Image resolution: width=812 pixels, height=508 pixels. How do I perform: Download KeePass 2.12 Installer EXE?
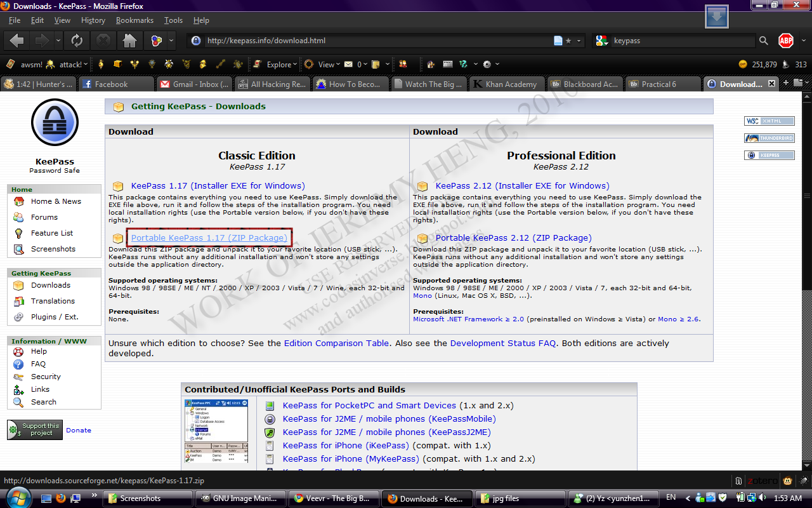522,186
